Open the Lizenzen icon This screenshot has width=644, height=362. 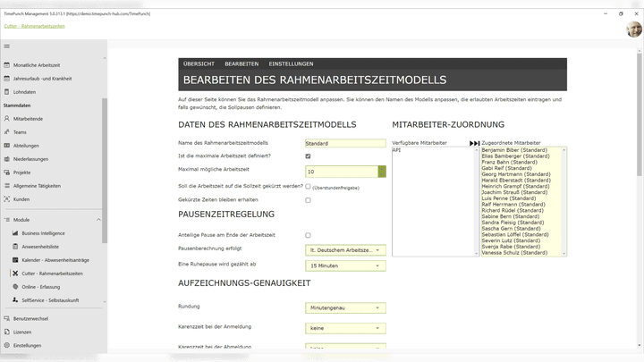pos(6,332)
